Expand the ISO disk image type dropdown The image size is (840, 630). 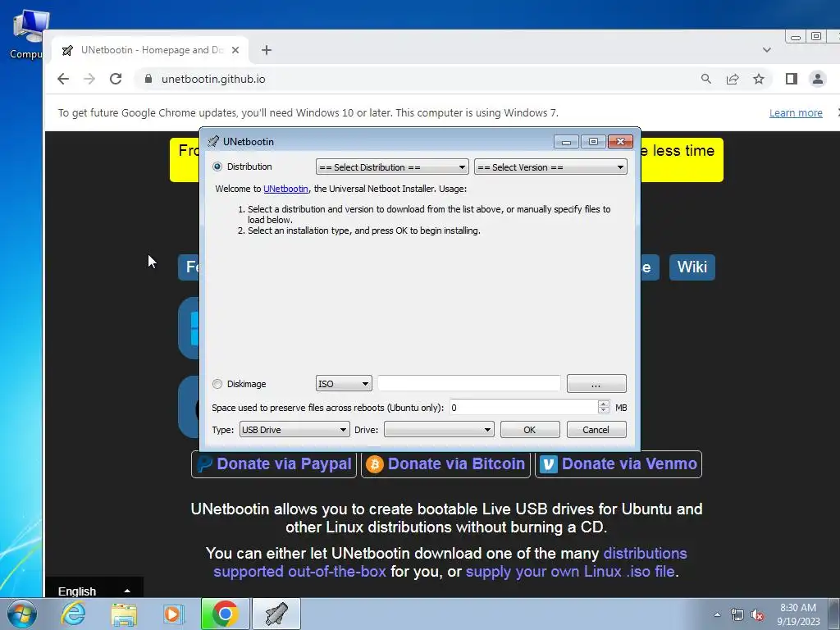[x=344, y=384]
